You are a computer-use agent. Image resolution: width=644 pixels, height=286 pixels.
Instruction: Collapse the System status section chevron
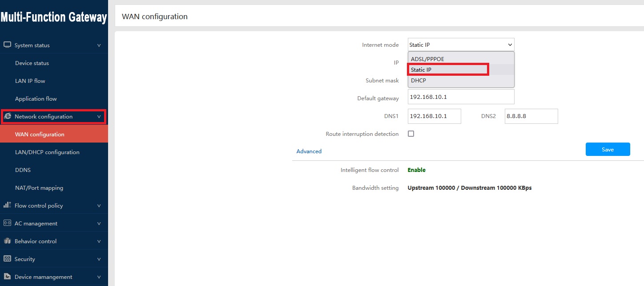99,45
